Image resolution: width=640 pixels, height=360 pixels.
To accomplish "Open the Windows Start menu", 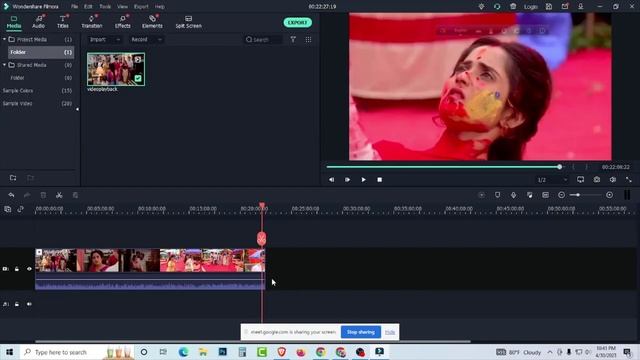I will 9,352.
